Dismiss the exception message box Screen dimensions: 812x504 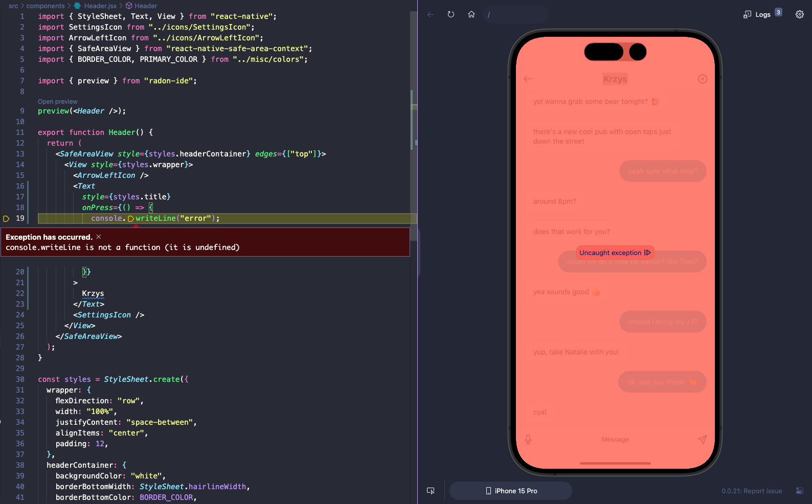[99, 237]
